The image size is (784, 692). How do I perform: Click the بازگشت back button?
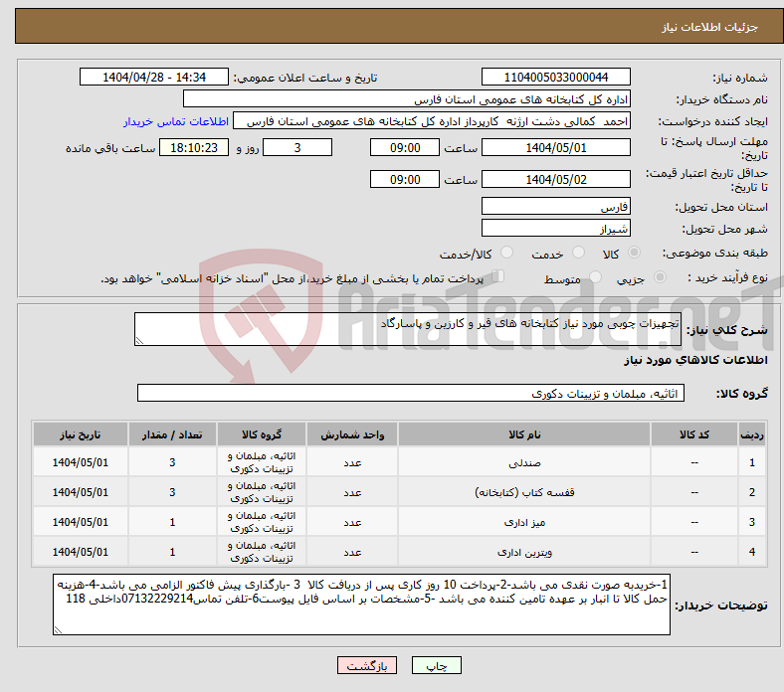pyautogui.click(x=367, y=665)
